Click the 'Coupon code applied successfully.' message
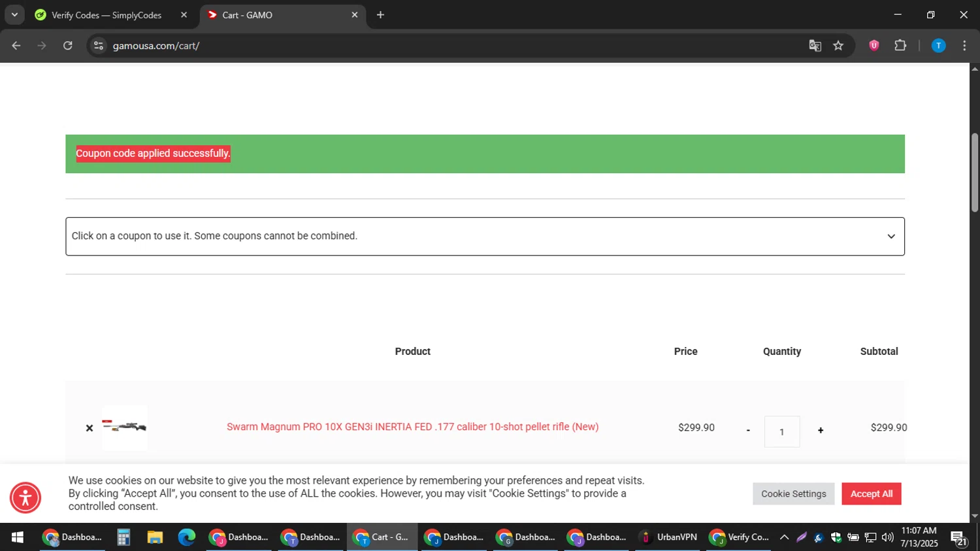 tap(153, 154)
